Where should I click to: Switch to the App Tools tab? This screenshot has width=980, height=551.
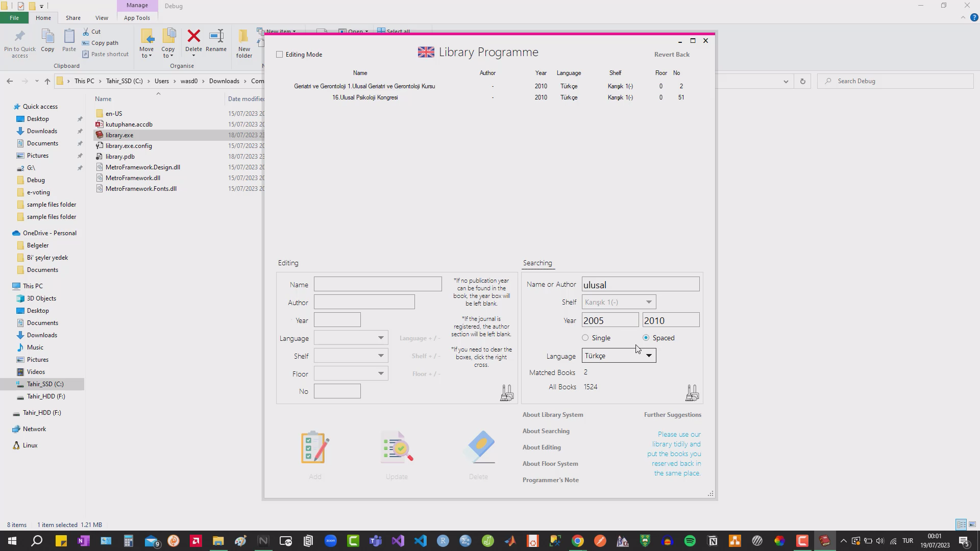137,18
